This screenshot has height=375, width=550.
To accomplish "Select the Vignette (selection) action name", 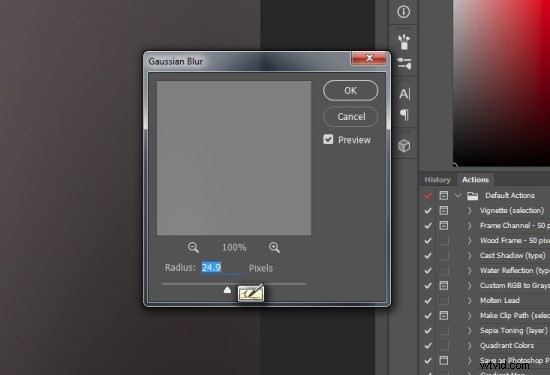I will [x=512, y=210].
